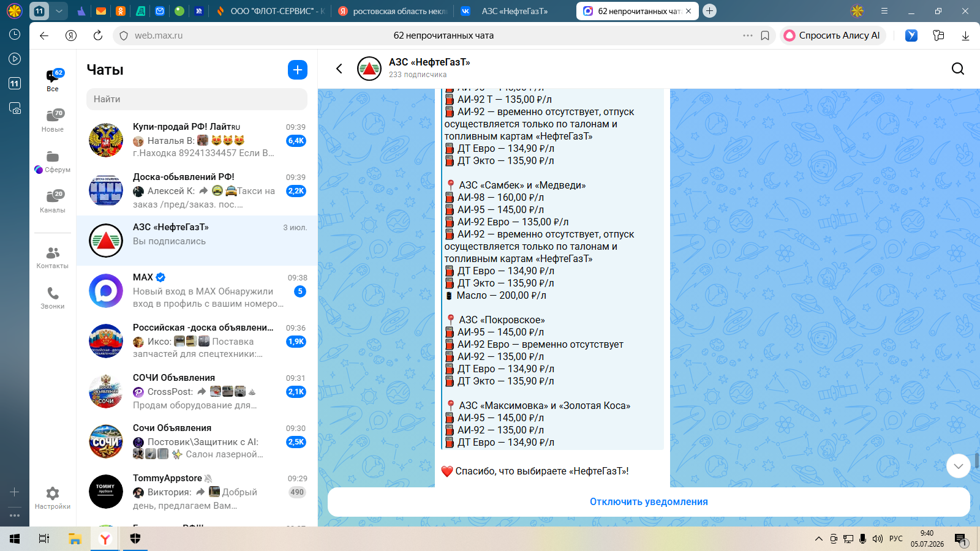Open the page options three-dot menu
Image resolution: width=980 pixels, height=551 pixels.
click(x=748, y=36)
